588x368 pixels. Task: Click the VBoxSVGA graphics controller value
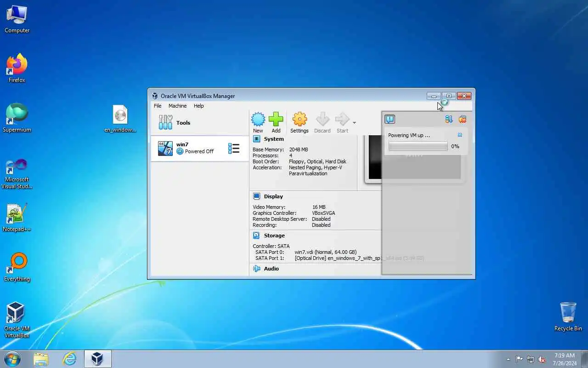[323, 213]
